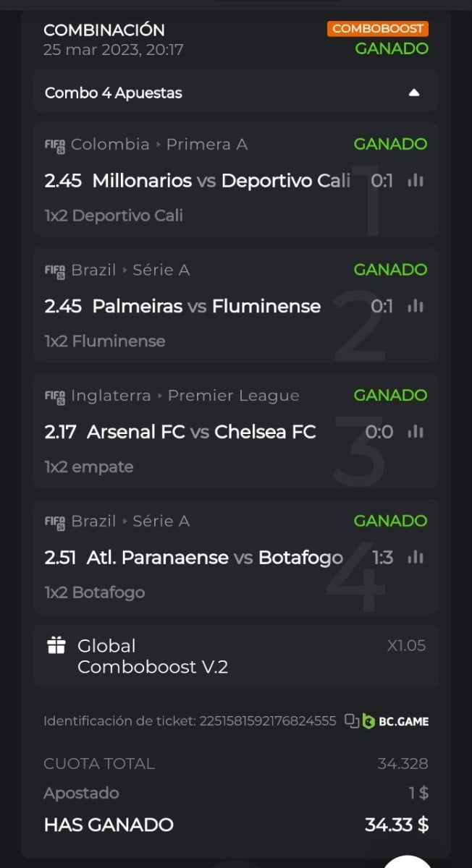
Task: Open stats icon for Atl. Paranaense vs Botafogo
Action: 415,558
